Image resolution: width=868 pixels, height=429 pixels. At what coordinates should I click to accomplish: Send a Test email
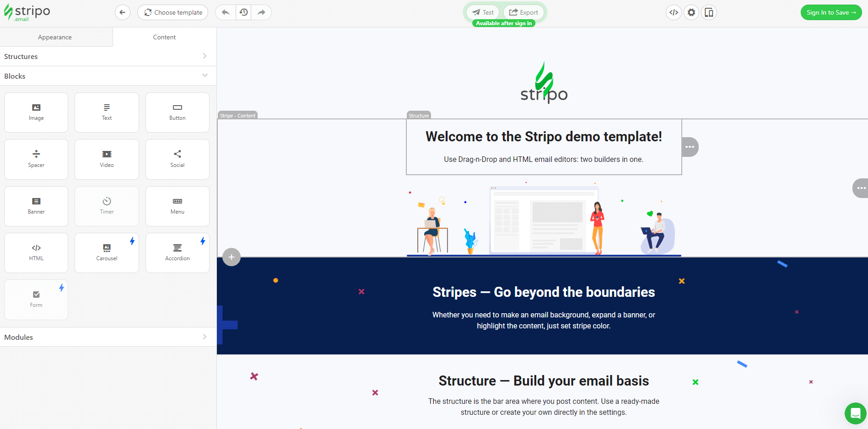click(x=483, y=12)
